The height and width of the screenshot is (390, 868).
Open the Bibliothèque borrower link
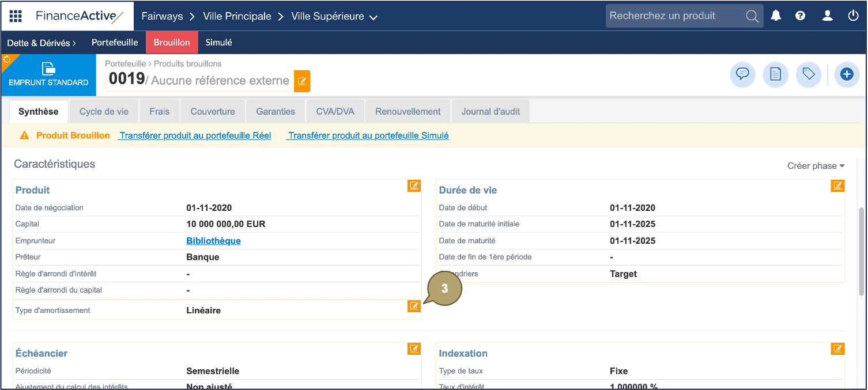point(213,241)
